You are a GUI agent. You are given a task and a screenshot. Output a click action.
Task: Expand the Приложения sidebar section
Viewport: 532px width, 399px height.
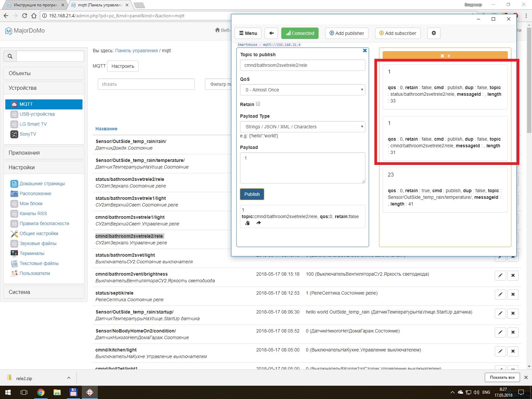[44, 153]
